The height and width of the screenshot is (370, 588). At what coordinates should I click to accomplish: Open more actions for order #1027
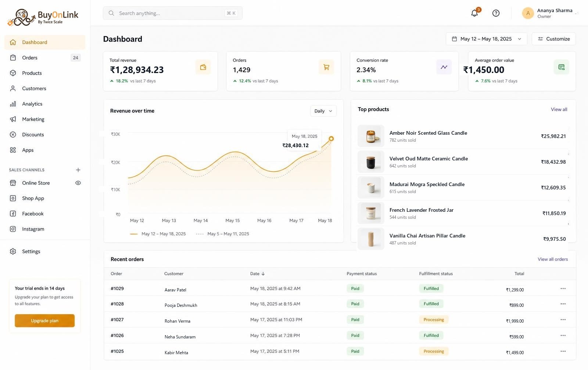coord(563,320)
